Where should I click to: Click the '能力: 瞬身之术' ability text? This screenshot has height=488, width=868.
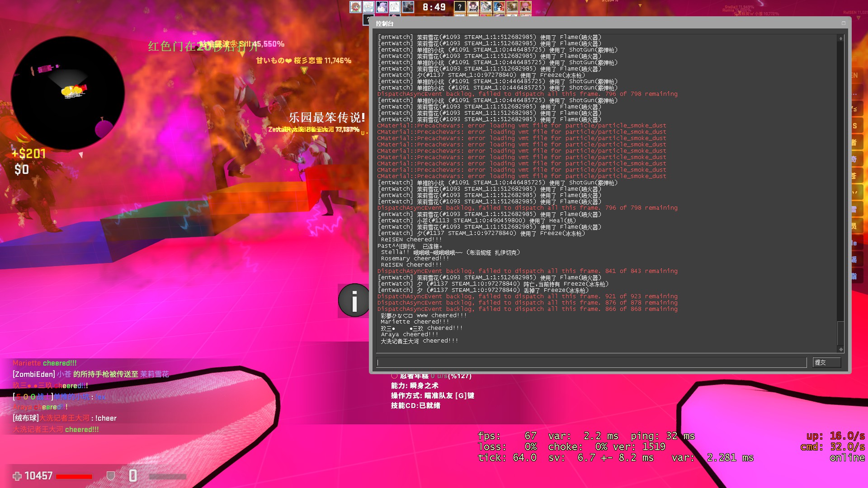pos(415,386)
